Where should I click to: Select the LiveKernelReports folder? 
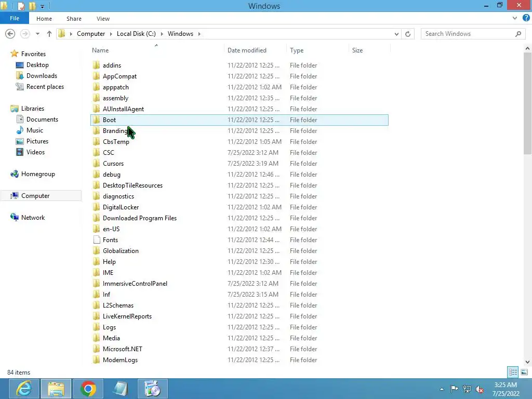click(x=127, y=316)
